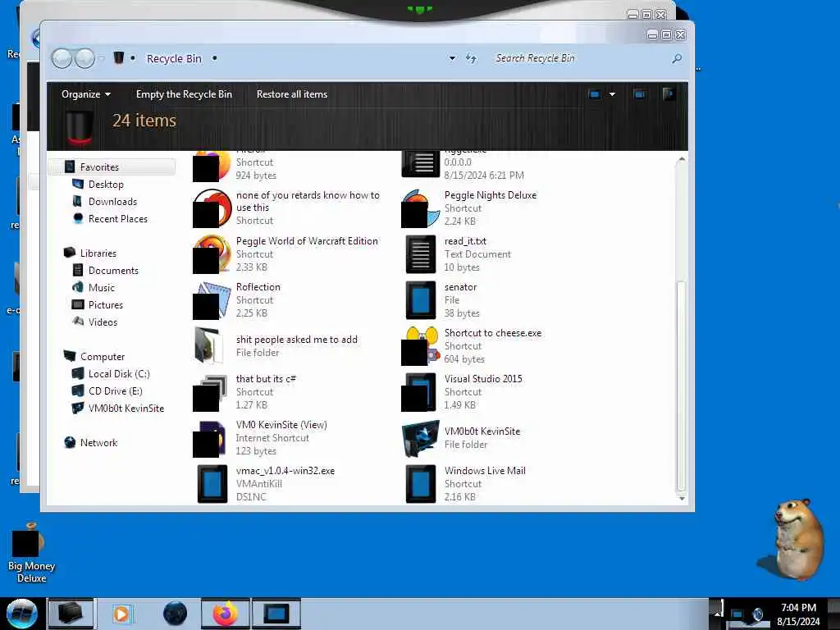Click the help icon in command bar

click(x=668, y=94)
